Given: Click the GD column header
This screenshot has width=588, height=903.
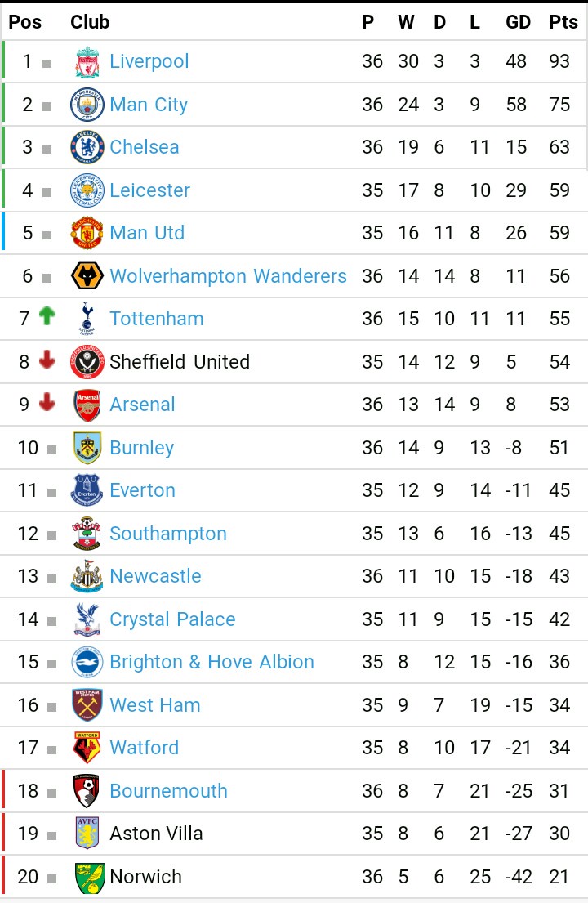Looking at the screenshot, I should [x=518, y=22].
